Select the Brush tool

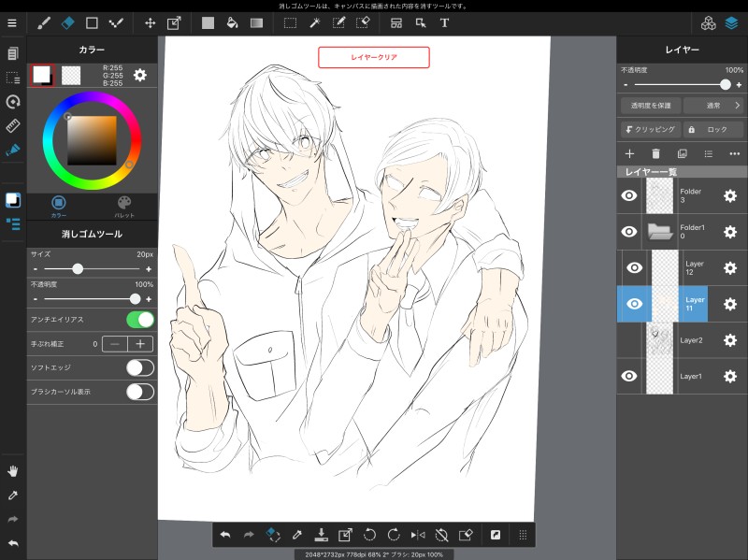pyautogui.click(x=44, y=22)
